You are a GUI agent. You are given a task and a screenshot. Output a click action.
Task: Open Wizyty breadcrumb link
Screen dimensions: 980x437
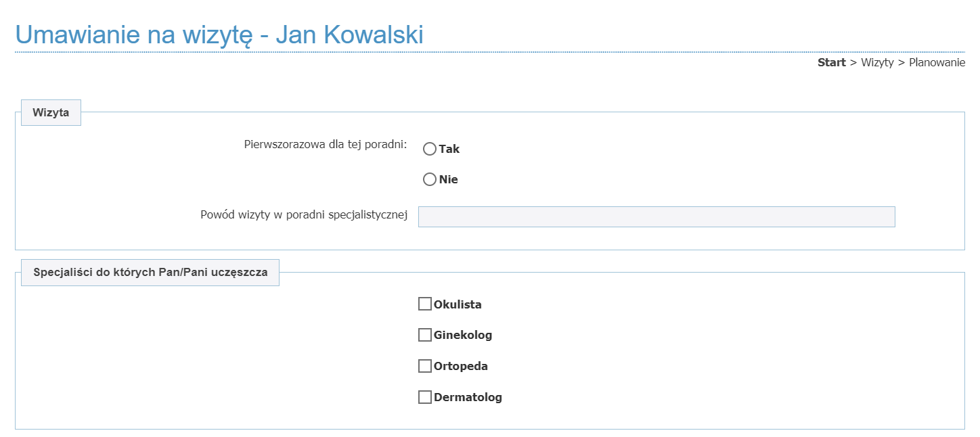(x=877, y=63)
